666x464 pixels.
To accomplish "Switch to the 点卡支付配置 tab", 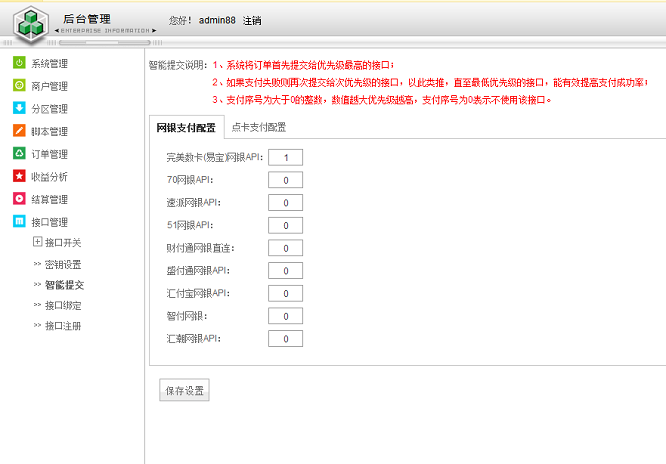I will pyautogui.click(x=258, y=127).
